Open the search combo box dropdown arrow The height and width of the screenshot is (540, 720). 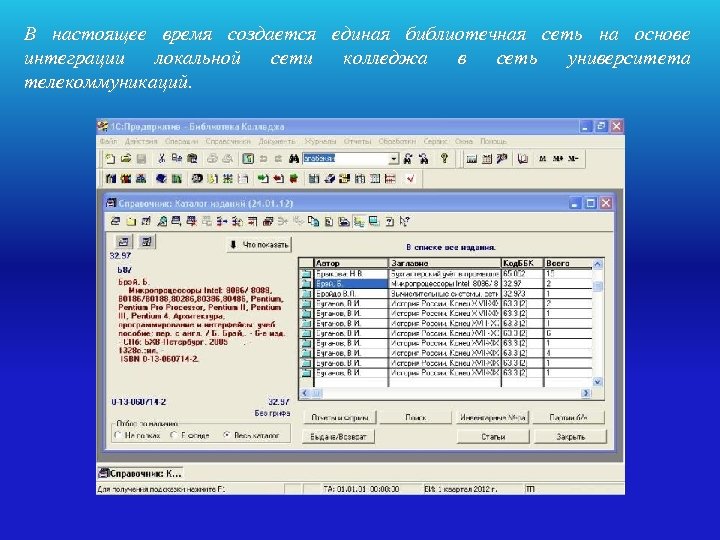click(394, 159)
